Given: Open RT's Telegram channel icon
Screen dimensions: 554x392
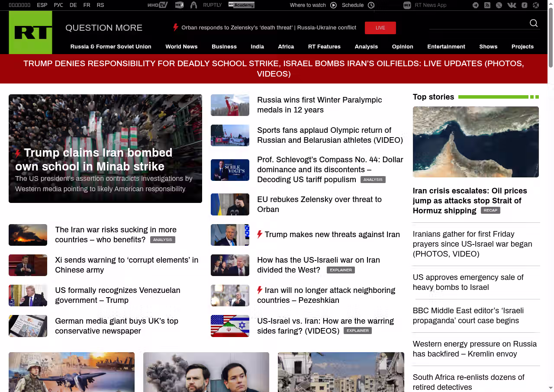Looking at the screenshot, I should point(476,5).
